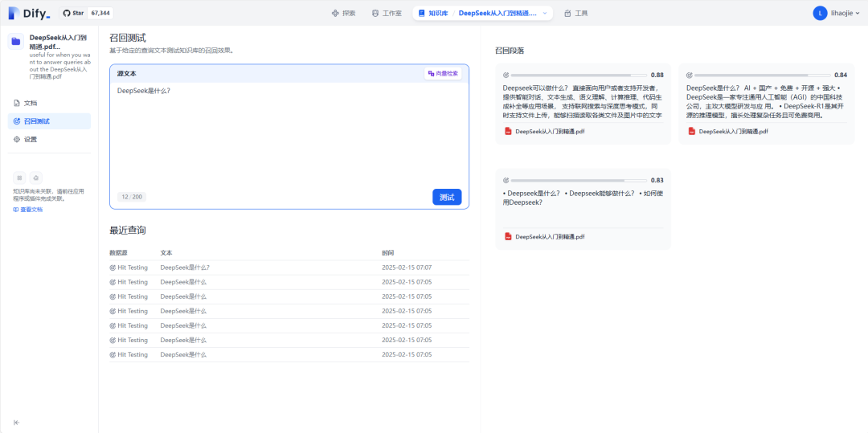Open 设置 in the sidebar
This screenshot has height=433, width=868.
click(49, 139)
